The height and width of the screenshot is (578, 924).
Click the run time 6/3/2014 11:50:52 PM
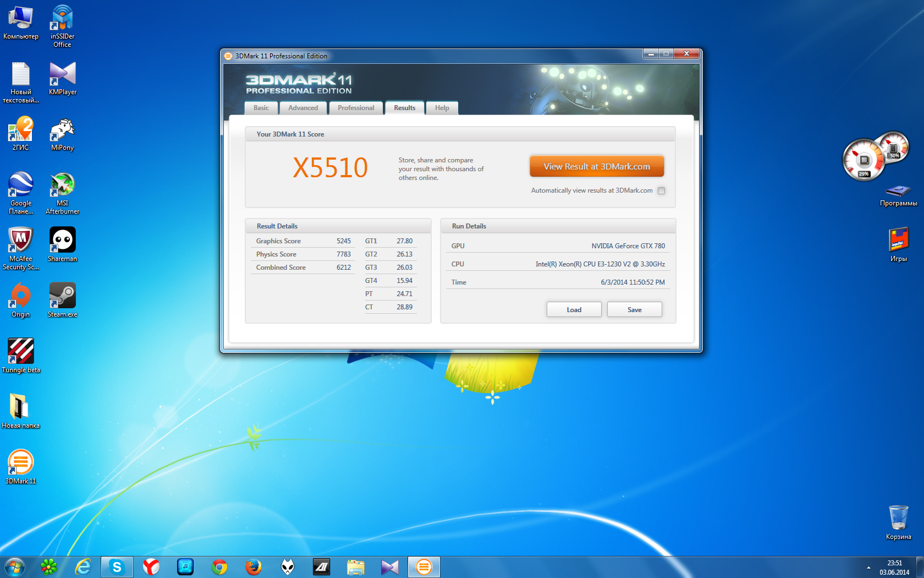pos(632,282)
